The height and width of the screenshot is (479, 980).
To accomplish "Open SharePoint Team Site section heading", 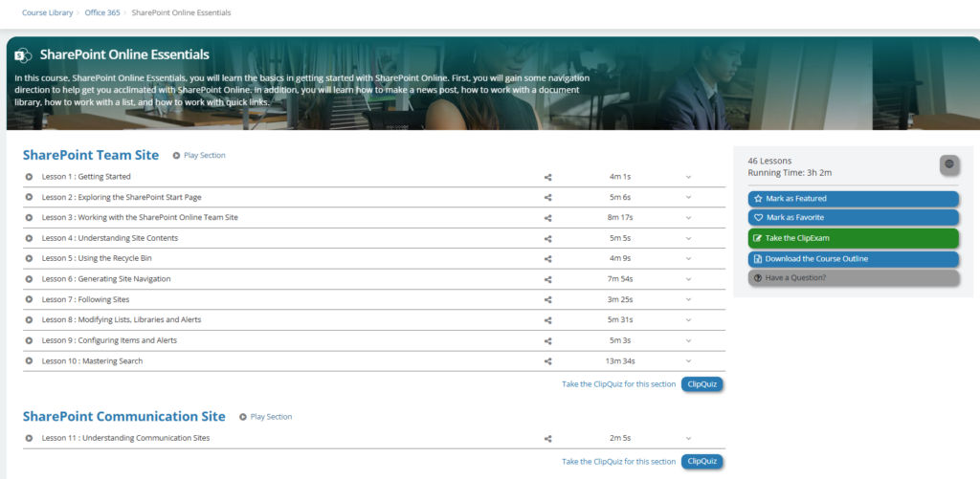I will pos(91,155).
